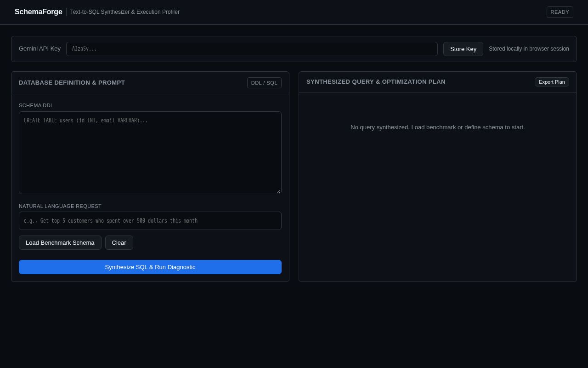Click the 'Gemini API Key' label
Image resolution: width=588 pixels, height=368 pixels.
click(x=40, y=49)
